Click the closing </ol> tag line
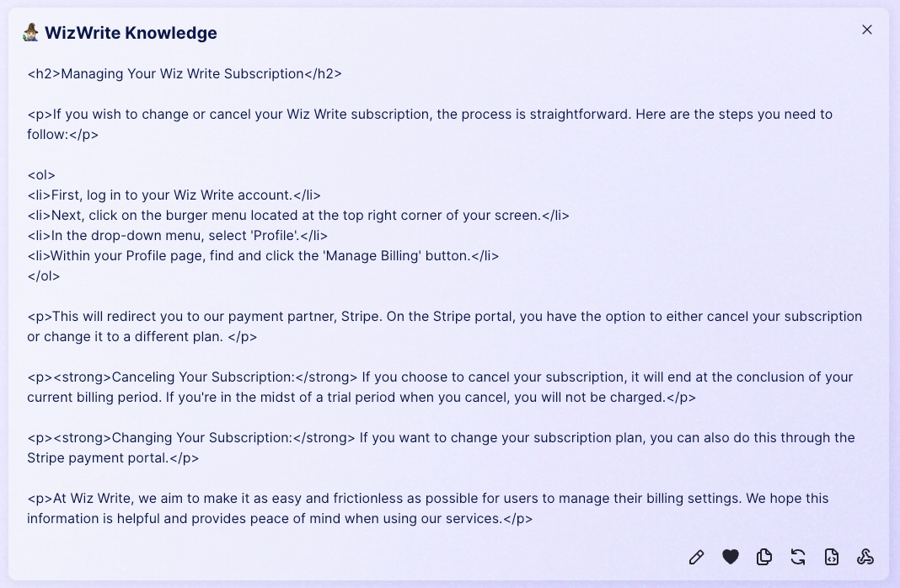This screenshot has height=588, width=900. 44,276
